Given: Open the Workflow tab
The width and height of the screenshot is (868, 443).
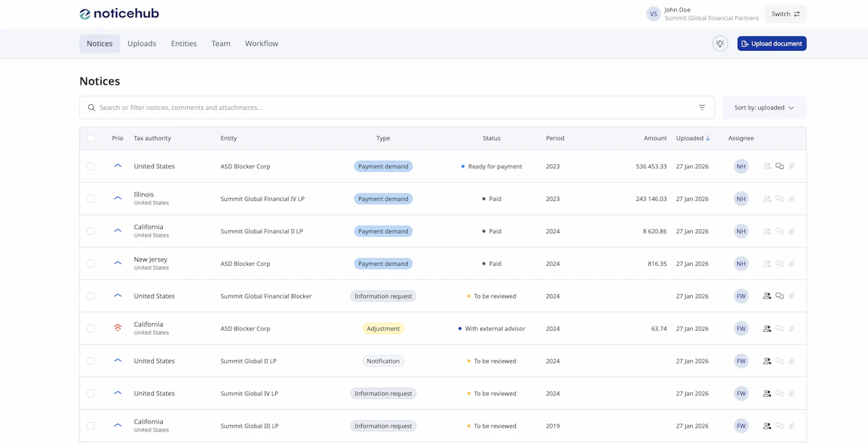Looking at the screenshot, I should click(261, 43).
